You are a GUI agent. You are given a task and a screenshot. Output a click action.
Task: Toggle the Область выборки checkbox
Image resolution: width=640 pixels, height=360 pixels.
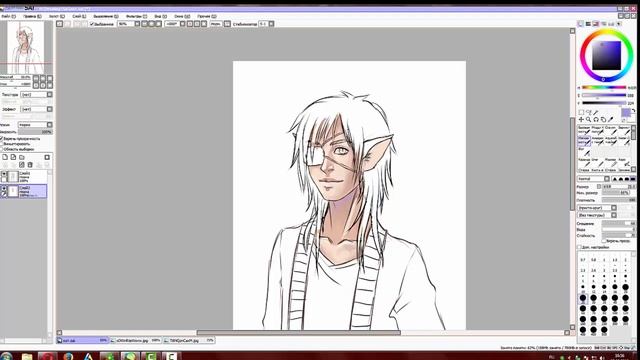tap(2, 149)
